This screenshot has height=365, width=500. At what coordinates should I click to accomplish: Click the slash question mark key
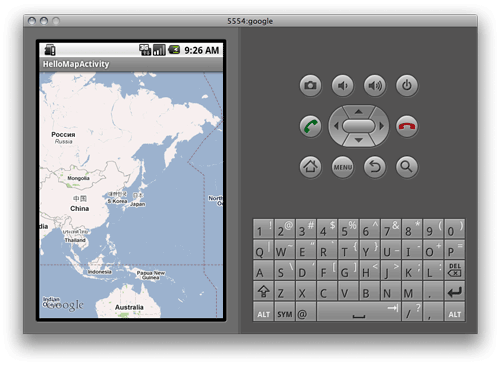coord(412,312)
